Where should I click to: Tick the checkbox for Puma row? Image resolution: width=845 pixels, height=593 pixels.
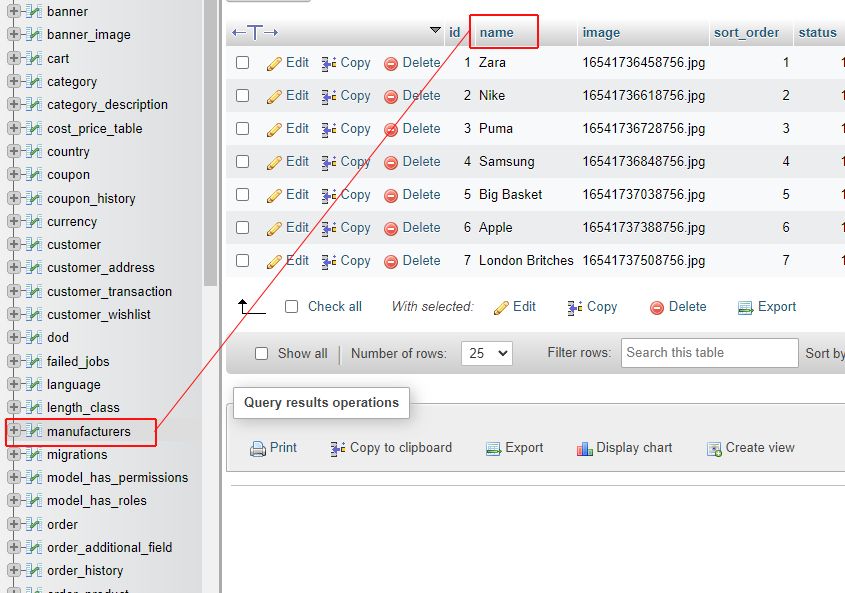click(x=243, y=128)
